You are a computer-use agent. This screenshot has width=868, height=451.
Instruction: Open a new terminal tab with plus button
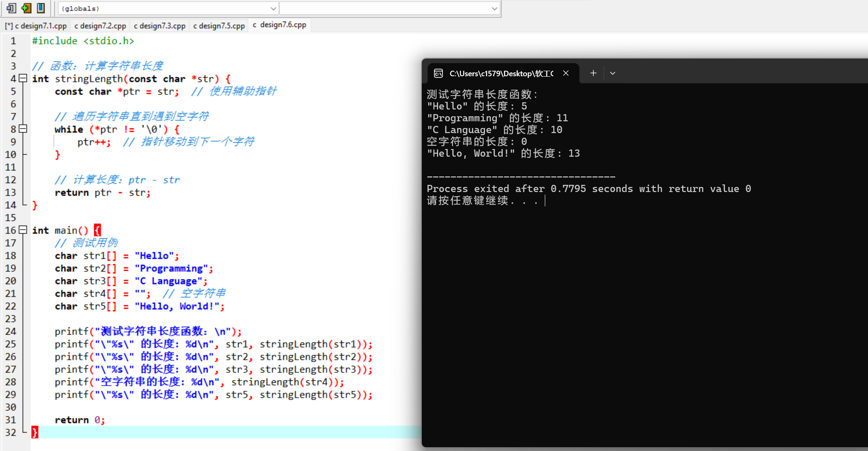(593, 73)
